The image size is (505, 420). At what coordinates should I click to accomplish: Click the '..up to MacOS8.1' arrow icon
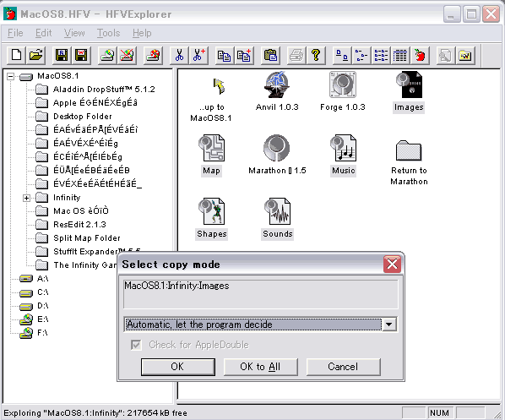pyautogui.click(x=219, y=86)
